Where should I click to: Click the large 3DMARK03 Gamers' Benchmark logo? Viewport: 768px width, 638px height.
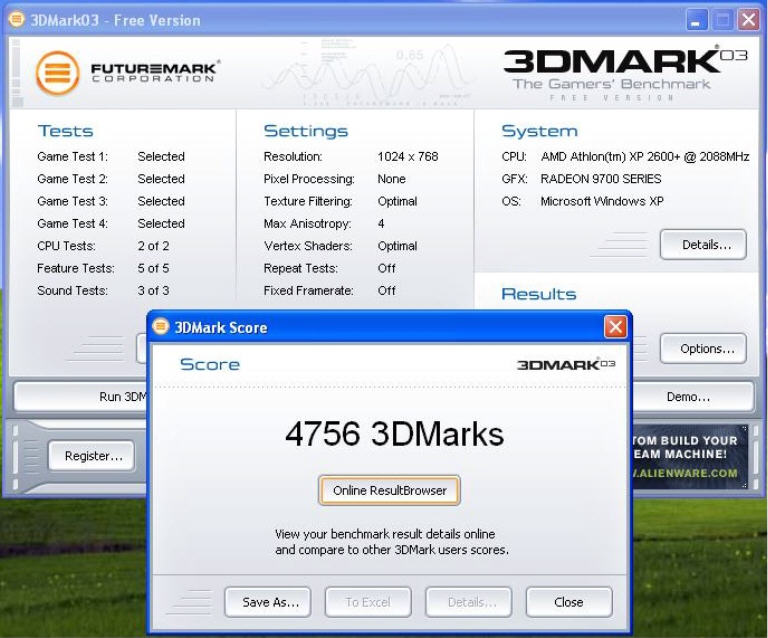625,74
